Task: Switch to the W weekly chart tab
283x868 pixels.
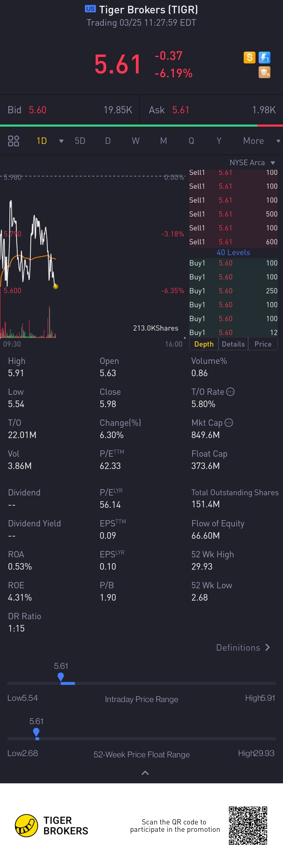Action: [135, 141]
